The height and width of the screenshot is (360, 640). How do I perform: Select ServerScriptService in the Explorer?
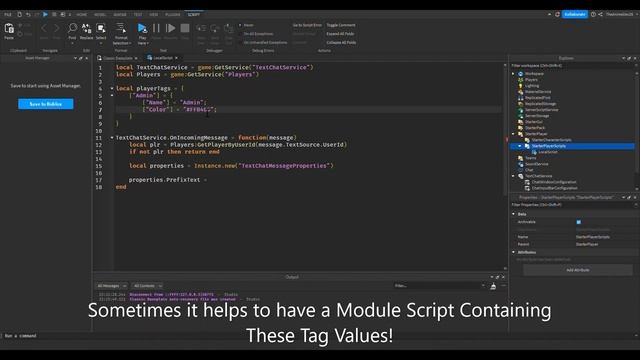coord(541,110)
